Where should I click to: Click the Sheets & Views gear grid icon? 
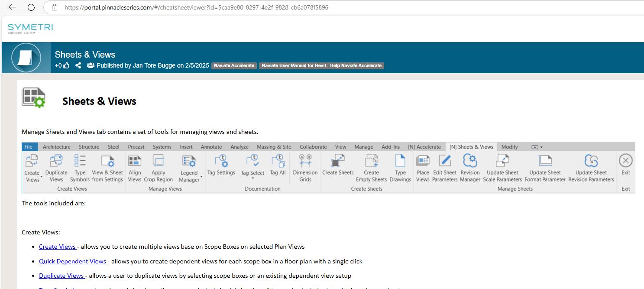(x=34, y=97)
